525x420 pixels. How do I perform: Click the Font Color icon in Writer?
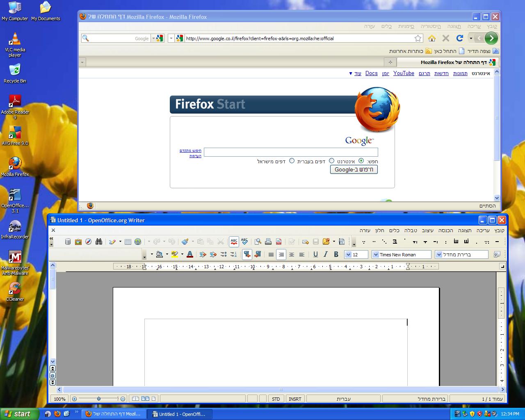tap(189, 254)
